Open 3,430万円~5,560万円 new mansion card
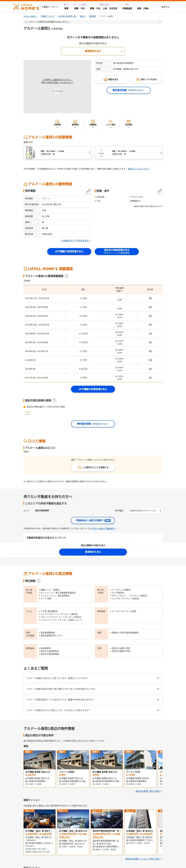 (x=40, y=832)
